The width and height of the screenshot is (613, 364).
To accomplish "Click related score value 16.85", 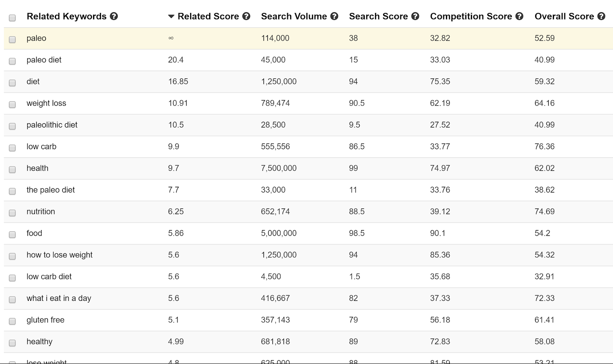I will pyautogui.click(x=178, y=82).
